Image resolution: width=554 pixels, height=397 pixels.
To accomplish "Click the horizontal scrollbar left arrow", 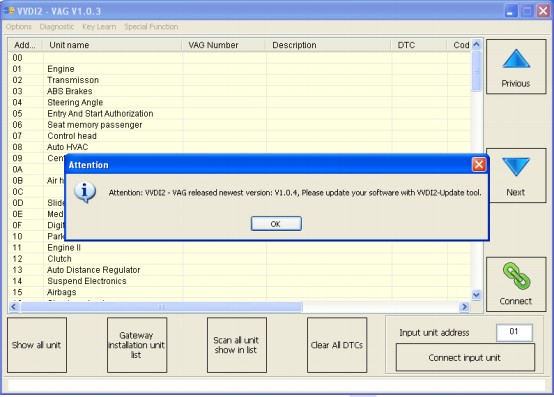I will (14, 307).
